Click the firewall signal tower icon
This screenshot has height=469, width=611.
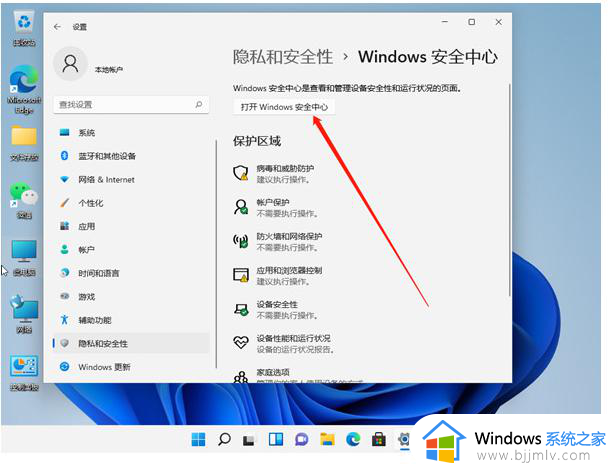(241, 241)
